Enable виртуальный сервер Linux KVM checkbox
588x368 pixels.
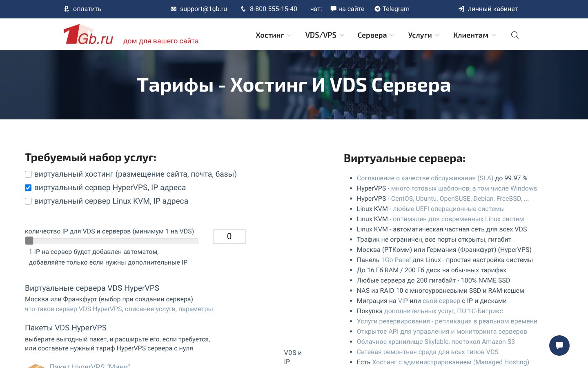[28, 201]
